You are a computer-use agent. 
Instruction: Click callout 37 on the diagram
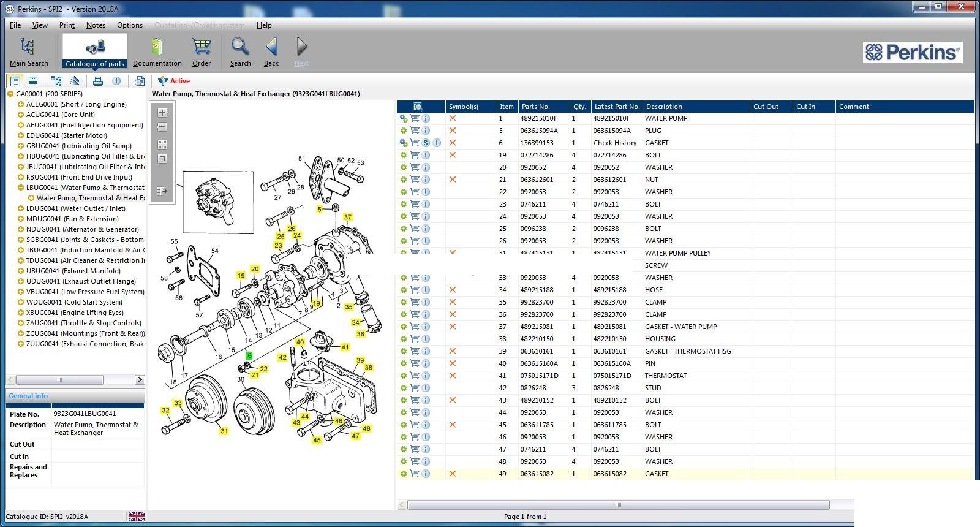coord(348,217)
